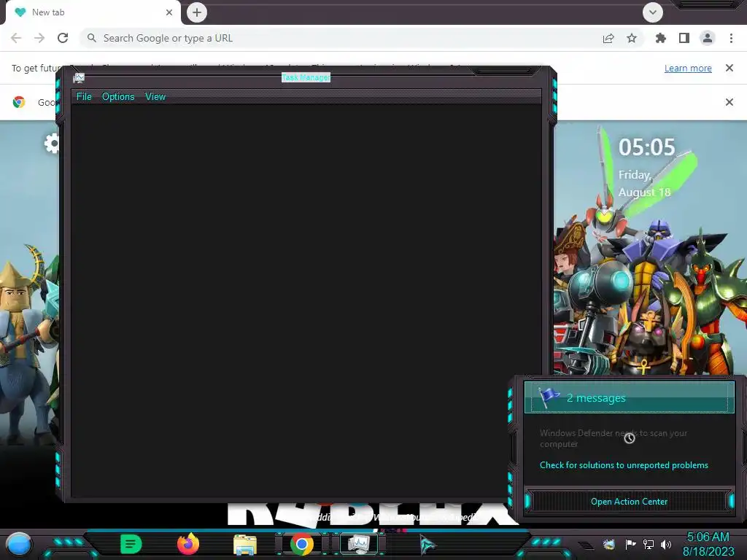The width and height of the screenshot is (747, 560).
Task: Dismiss the Chrome update infobar
Action: (x=729, y=68)
